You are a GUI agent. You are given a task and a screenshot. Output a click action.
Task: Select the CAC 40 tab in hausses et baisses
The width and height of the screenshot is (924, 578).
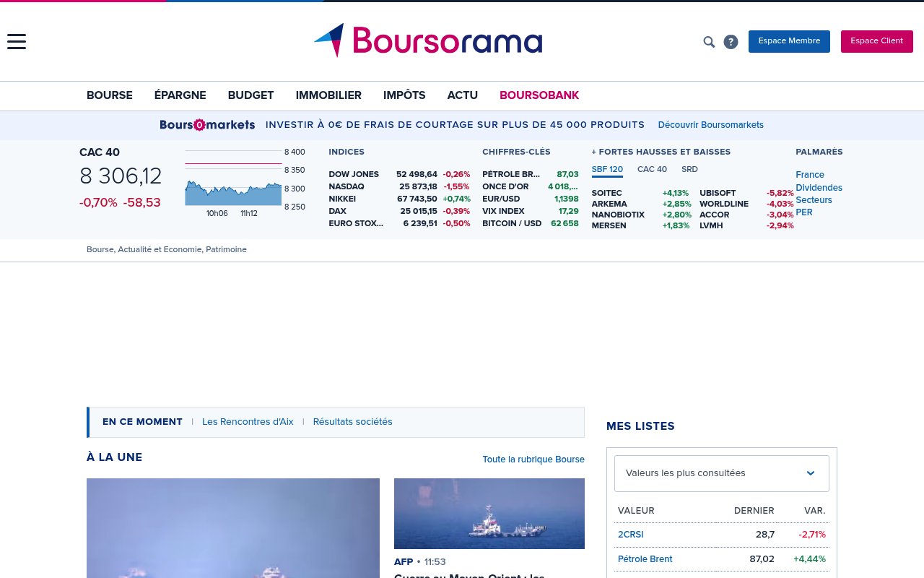(x=652, y=170)
